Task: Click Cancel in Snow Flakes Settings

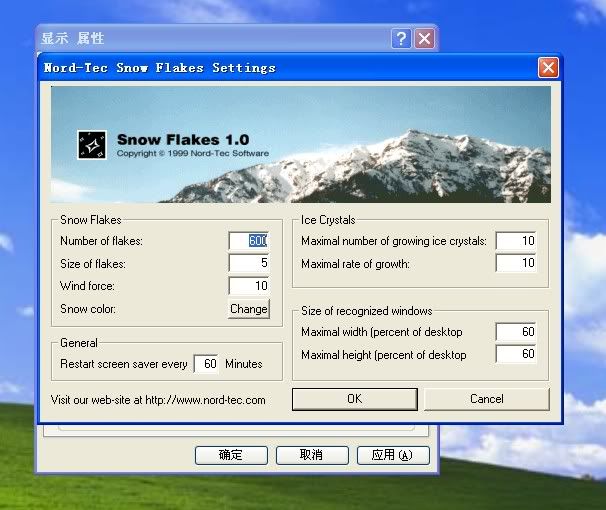Action: 487,399
